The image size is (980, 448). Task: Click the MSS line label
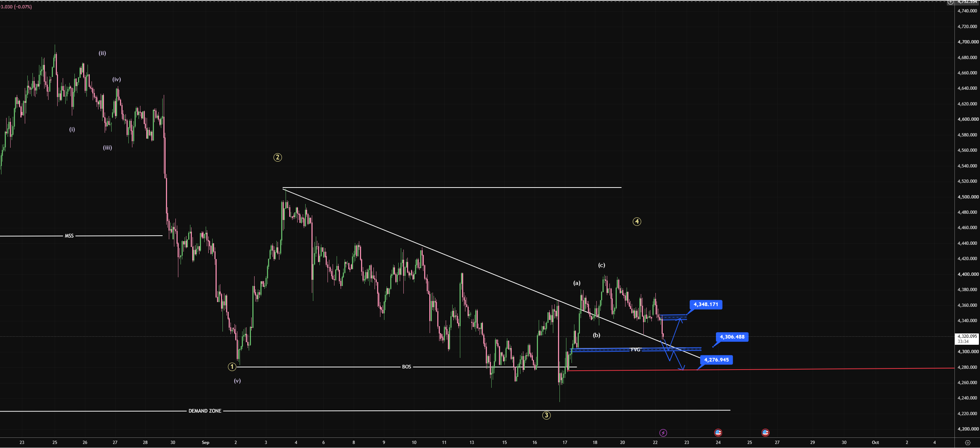coord(69,236)
